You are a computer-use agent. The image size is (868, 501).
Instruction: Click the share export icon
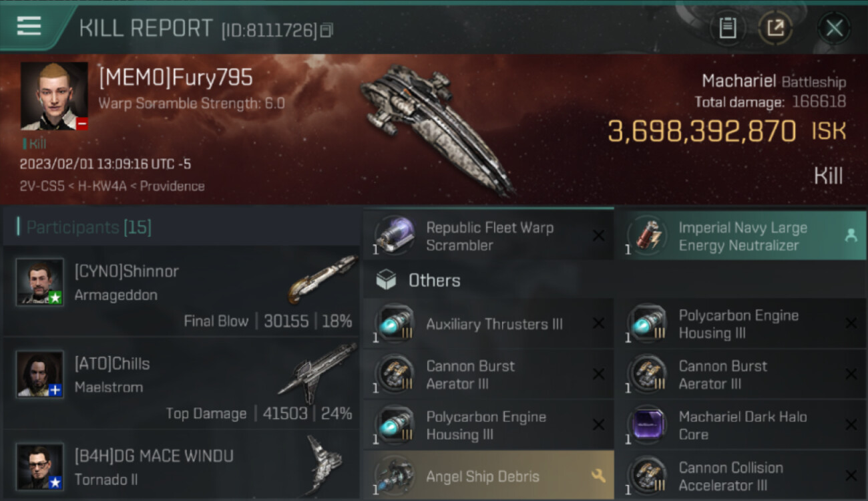point(775,28)
